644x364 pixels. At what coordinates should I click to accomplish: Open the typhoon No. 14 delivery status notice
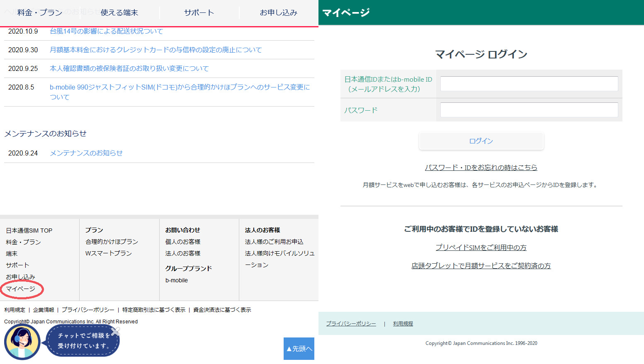[106, 31]
